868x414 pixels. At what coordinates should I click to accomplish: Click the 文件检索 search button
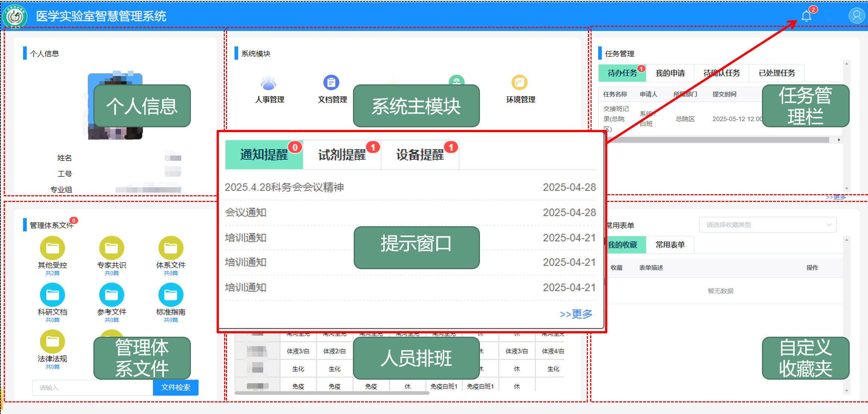click(176, 387)
